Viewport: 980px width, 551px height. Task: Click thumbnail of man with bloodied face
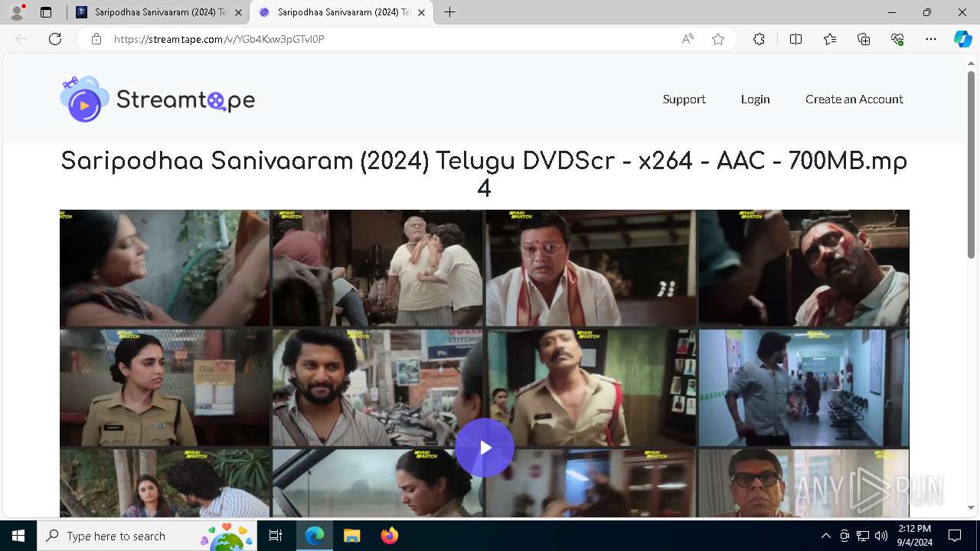(804, 268)
